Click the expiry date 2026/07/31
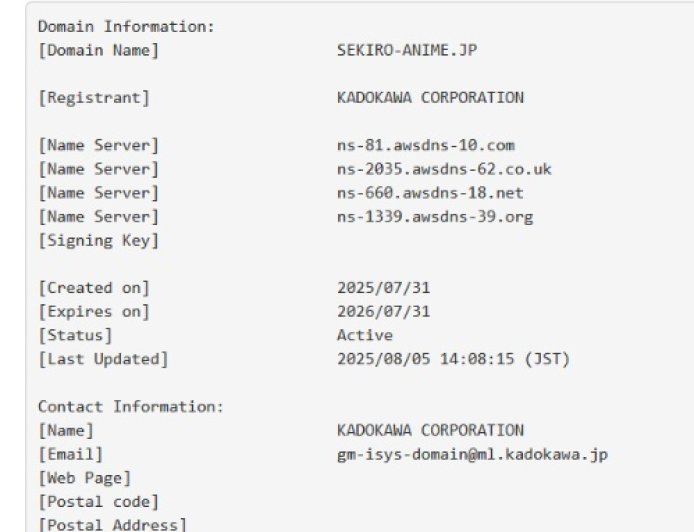694x532 pixels. (384, 312)
